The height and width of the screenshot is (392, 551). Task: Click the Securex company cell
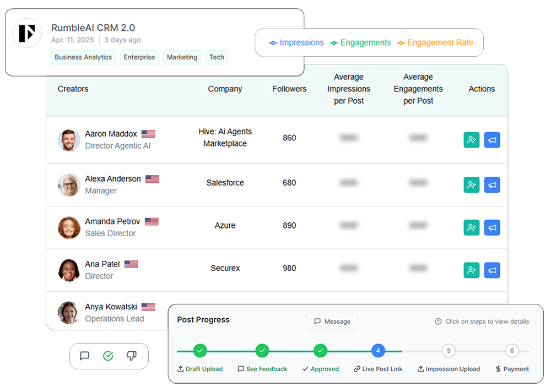click(225, 268)
